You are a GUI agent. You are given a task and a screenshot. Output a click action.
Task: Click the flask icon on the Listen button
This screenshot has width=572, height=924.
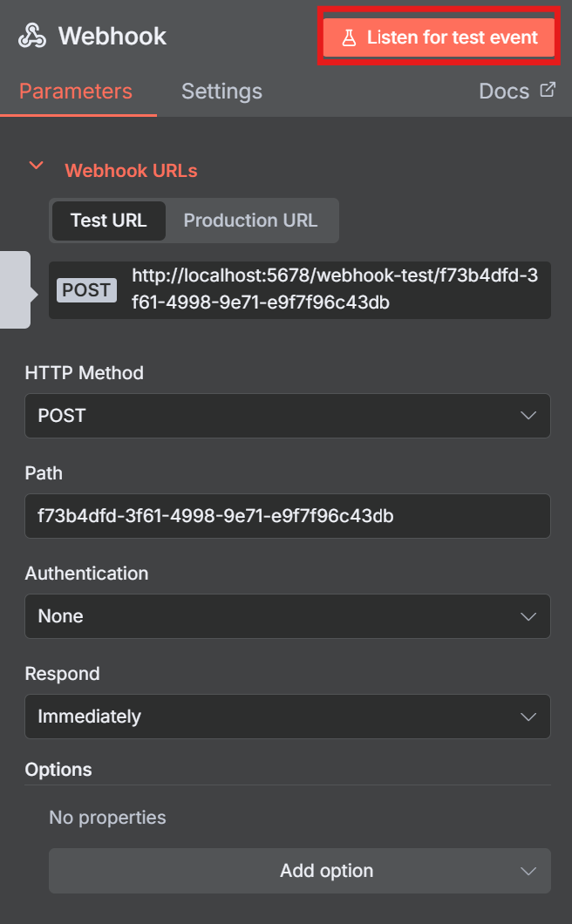[349, 38]
